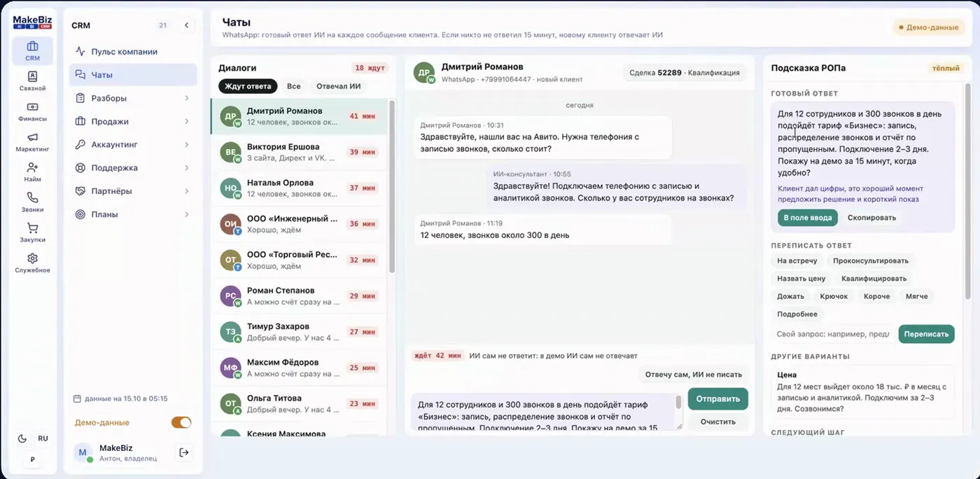Click the Свой запрос input field

(833, 334)
